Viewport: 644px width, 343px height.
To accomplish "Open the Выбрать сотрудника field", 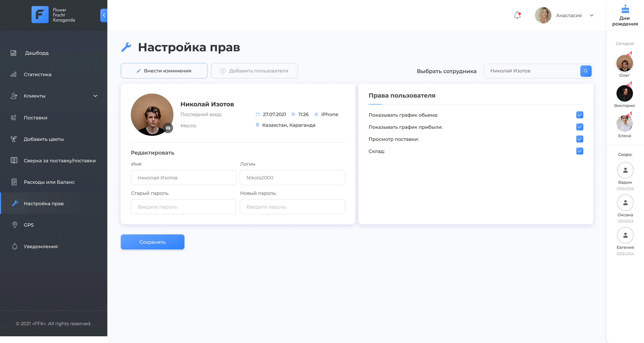I will click(x=532, y=71).
